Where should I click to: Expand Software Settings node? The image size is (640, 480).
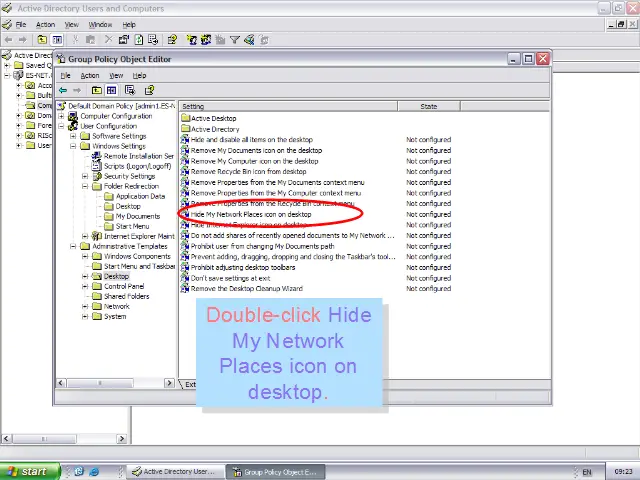(x=73, y=136)
